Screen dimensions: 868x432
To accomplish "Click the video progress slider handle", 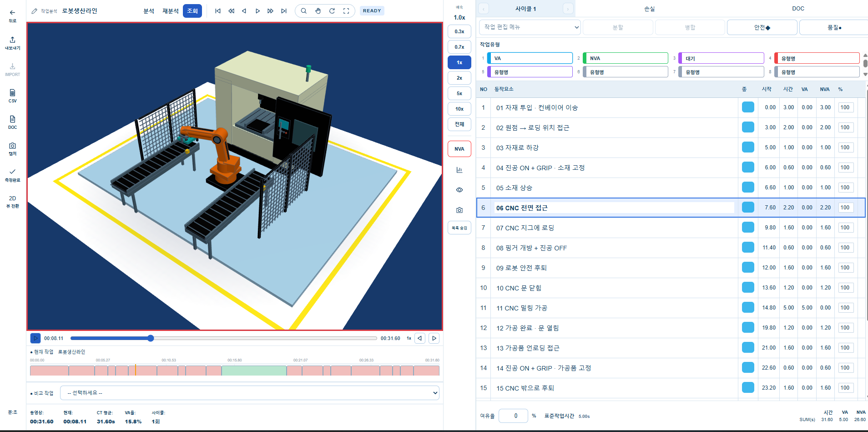I will (151, 338).
